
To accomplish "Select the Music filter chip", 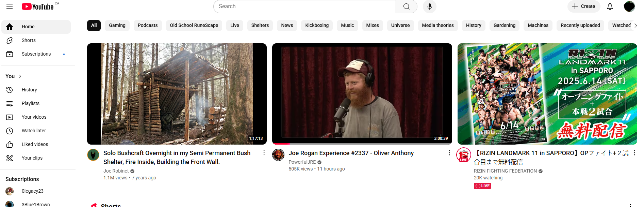I will pyautogui.click(x=347, y=26).
